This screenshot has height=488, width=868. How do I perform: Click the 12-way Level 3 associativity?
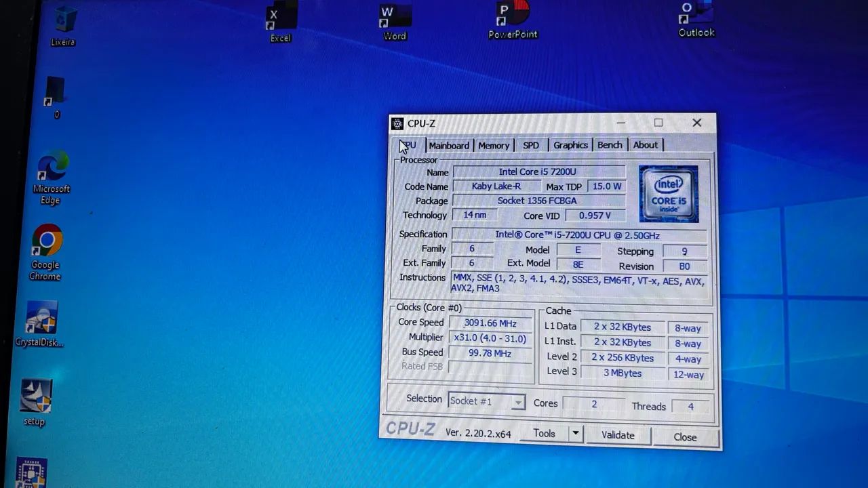pos(688,375)
